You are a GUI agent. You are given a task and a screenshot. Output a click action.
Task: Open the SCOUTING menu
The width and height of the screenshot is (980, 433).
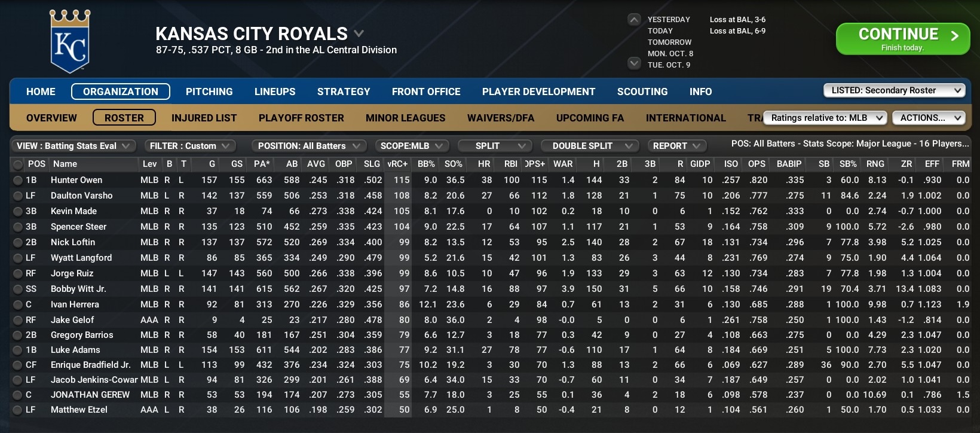coord(642,92)
